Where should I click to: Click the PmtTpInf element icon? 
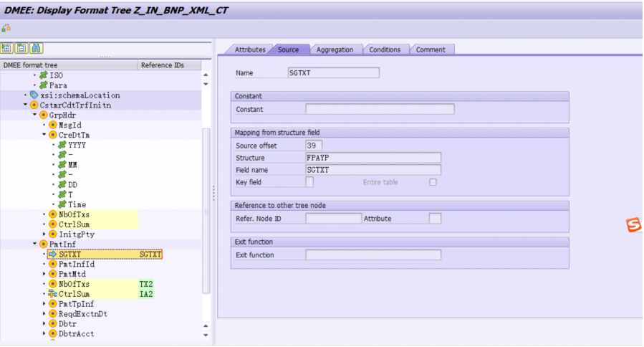[x=52, y=304]
